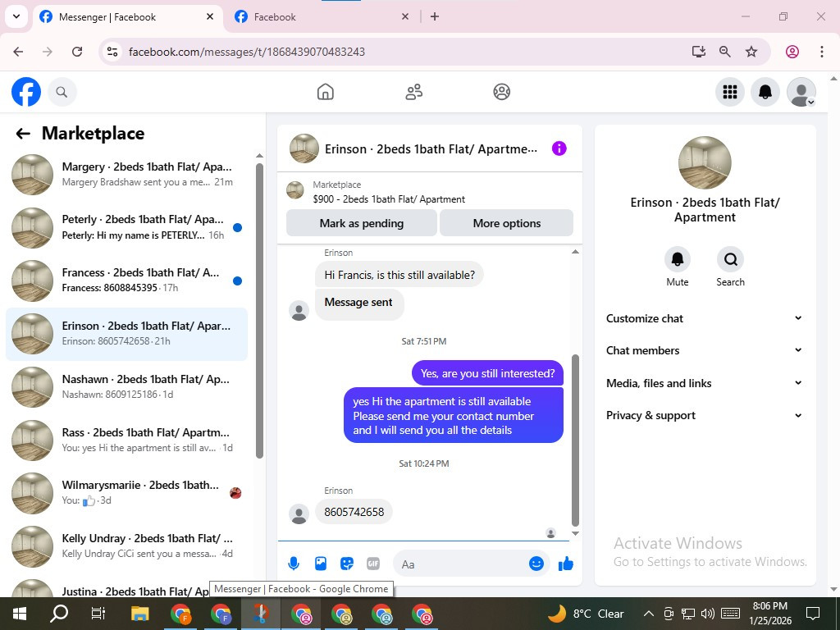Expand Chat members section
The width and height of the screenshot is (840, 630).
tap(705, 350)
